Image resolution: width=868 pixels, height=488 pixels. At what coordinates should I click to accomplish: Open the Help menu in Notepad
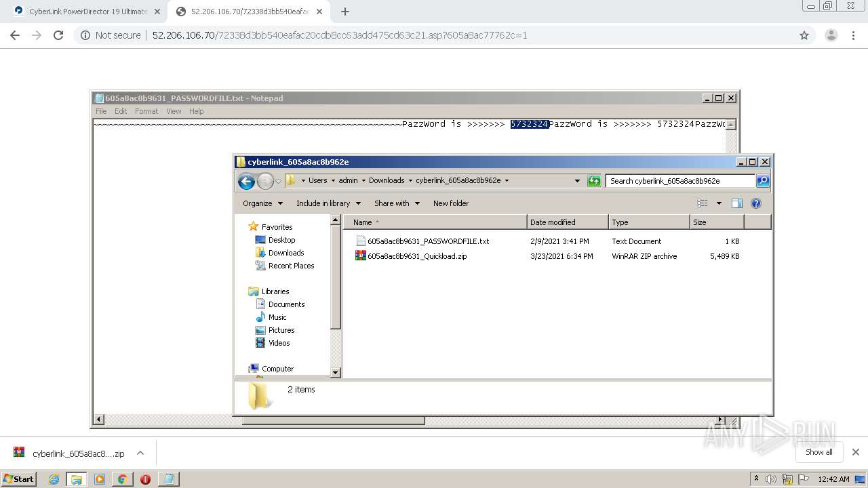(196, 111)
